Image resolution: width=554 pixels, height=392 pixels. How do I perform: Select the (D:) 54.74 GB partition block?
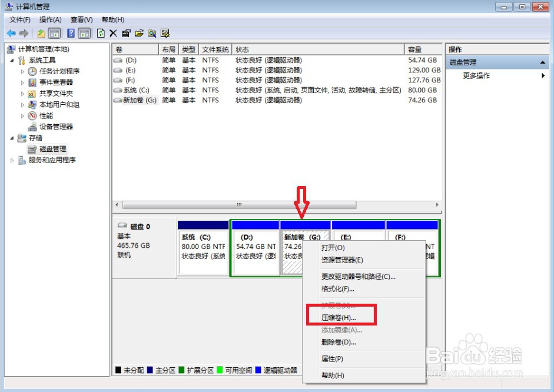(256, 247)
